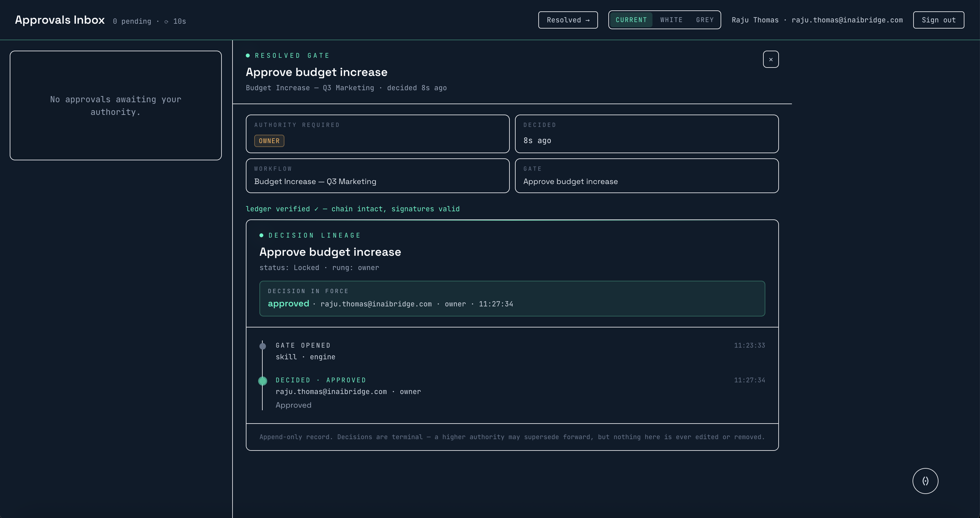The width and height of the screenshot is (980, 518).
Task: Click the 11:23:33 gate opened timestamp
Action: click(x=749, y=345)
